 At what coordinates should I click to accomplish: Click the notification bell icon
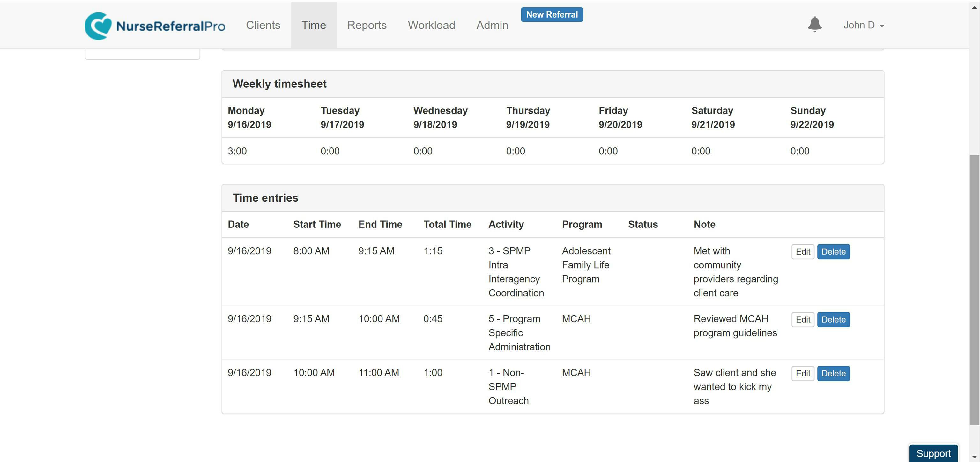[x=814, y=24]
